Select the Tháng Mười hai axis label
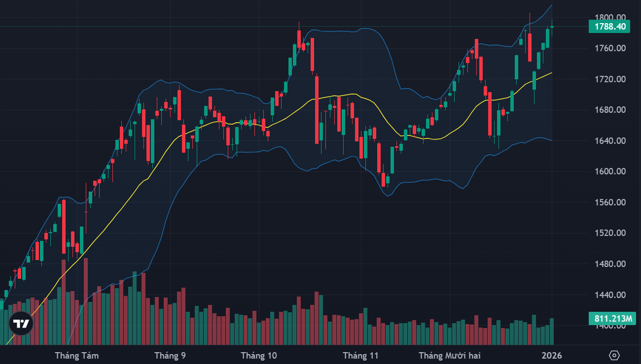Screen dimensions: 641x364 [449, 355]
